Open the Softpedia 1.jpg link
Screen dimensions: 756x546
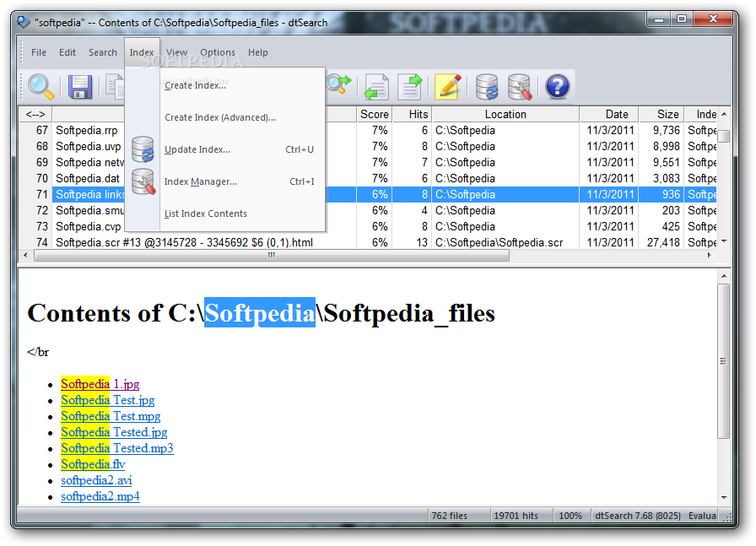(100, 384)
